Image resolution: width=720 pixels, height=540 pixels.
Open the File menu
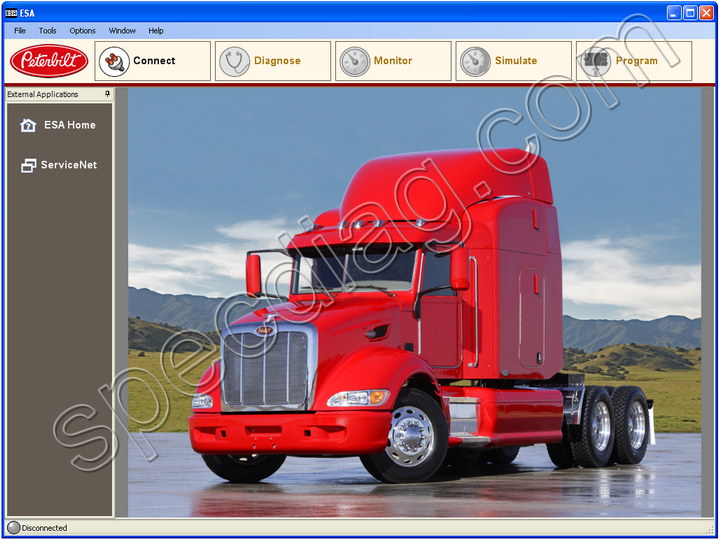coord(20,31)
